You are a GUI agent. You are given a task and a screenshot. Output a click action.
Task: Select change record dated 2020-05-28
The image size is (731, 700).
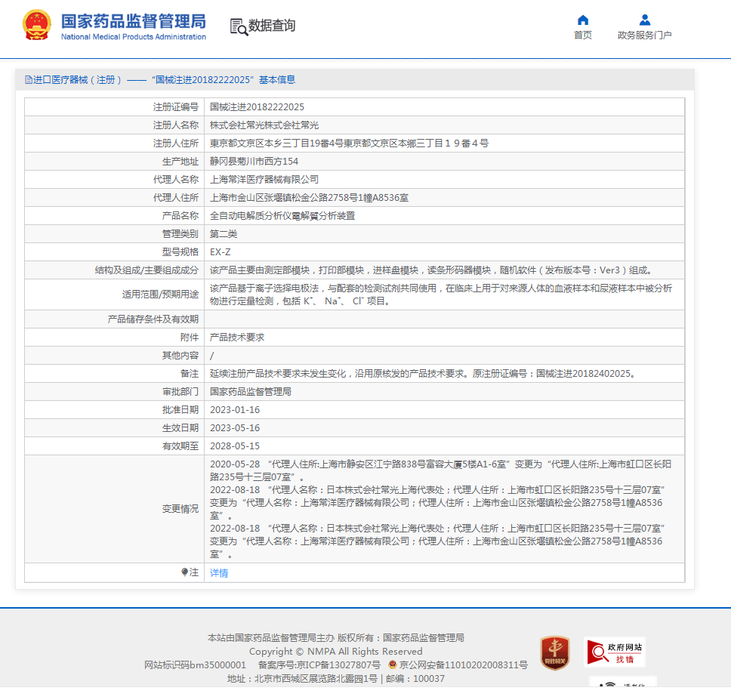(x=440, y=470)
